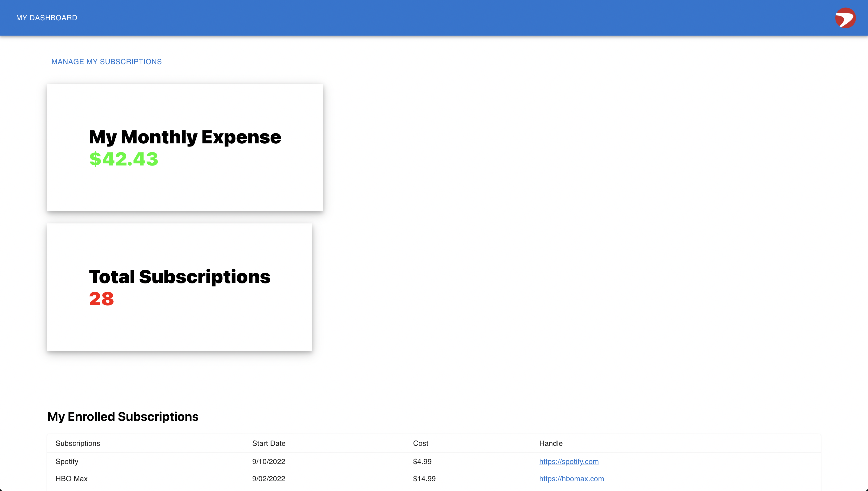
Task: Select the Spotify table row name
Action: (67, 461)
